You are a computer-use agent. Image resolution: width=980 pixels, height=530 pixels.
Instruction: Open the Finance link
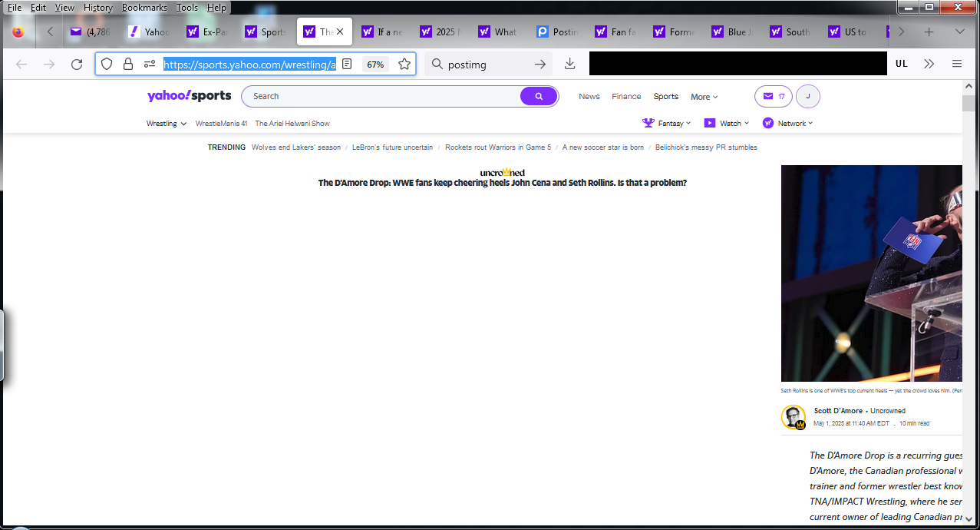click(626, 97)
